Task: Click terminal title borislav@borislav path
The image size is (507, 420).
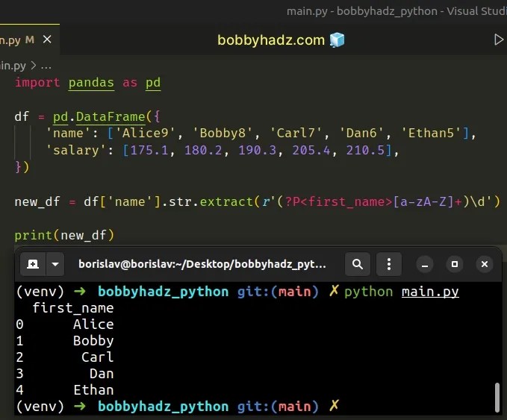Action: 202,264
